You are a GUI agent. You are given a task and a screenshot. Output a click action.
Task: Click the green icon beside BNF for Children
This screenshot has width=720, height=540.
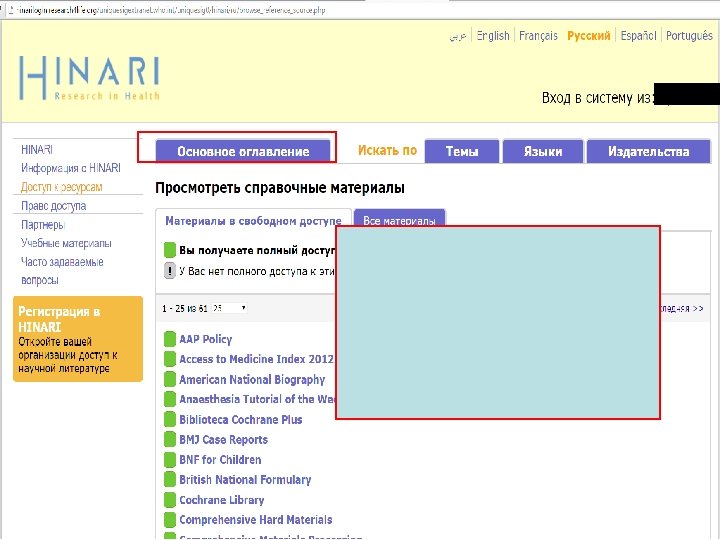170,460
